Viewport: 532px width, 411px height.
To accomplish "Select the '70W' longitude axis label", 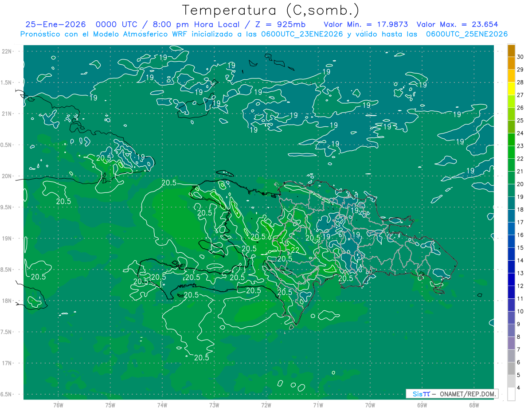I will 370,405.
